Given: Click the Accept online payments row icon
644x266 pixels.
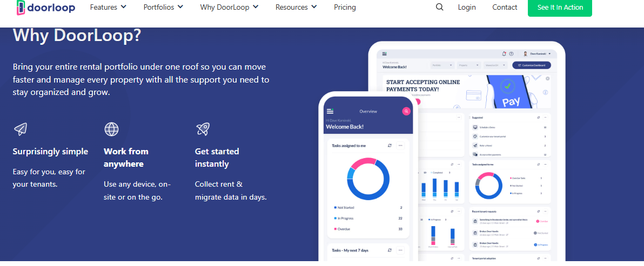Looking at the screenshot, I should click(475, 154).
